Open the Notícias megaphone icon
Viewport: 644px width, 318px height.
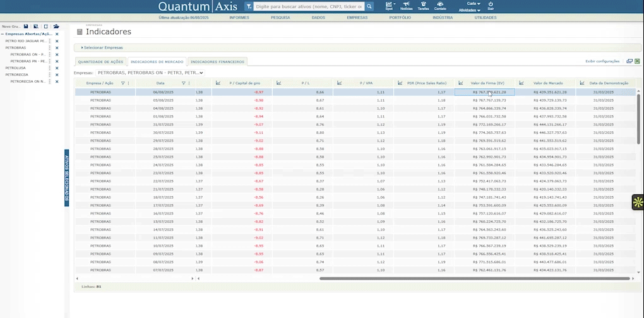pos(406,4)
